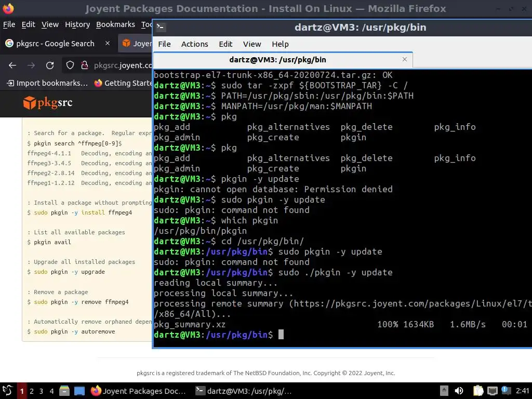532x399 pixels.
Task: Open the terminal Edit menu
Action: (x=225, y=44)
